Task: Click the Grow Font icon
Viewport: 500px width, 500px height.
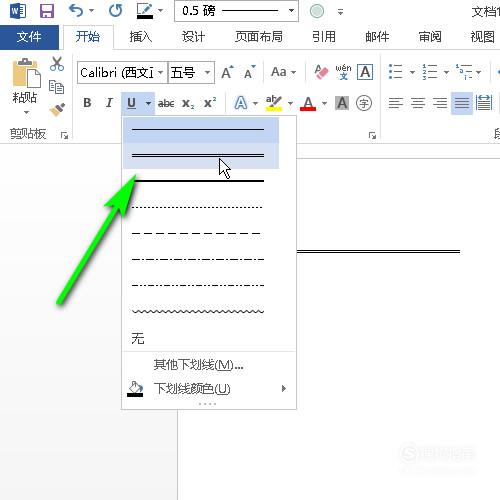Action: tap(228, 72)
